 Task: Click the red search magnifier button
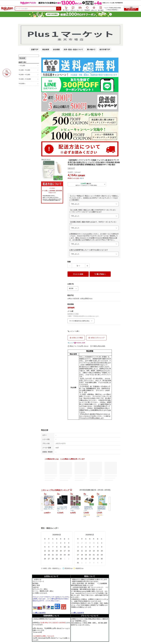coord(58,8)
